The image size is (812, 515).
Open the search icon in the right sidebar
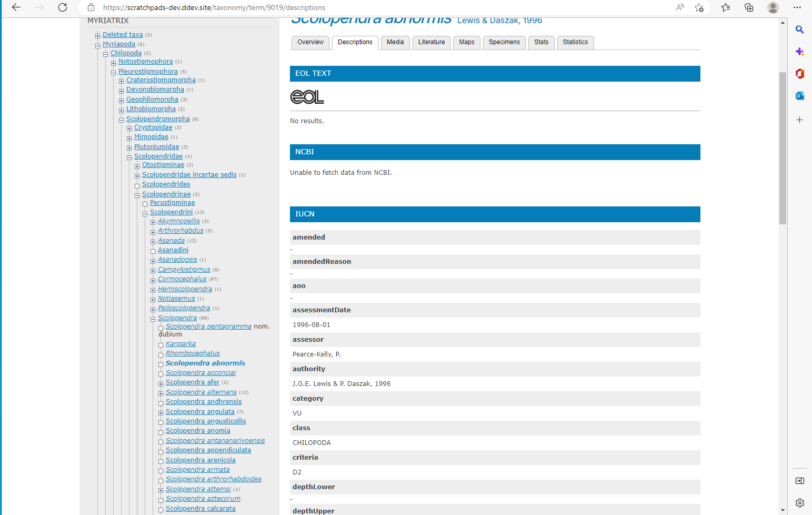click(x=799, y=30)
